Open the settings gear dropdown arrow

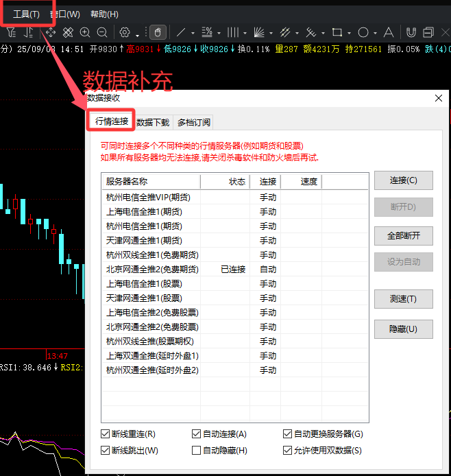coord(137,35)
